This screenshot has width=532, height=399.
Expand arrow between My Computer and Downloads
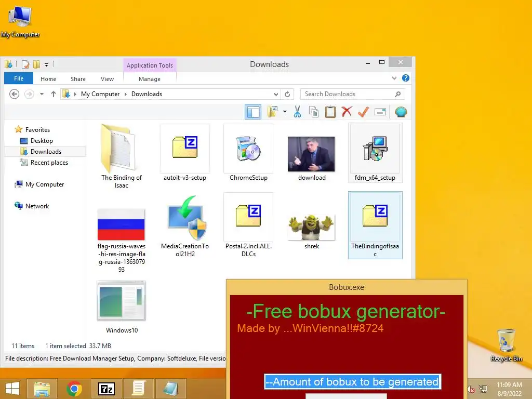tap(126, 94)
